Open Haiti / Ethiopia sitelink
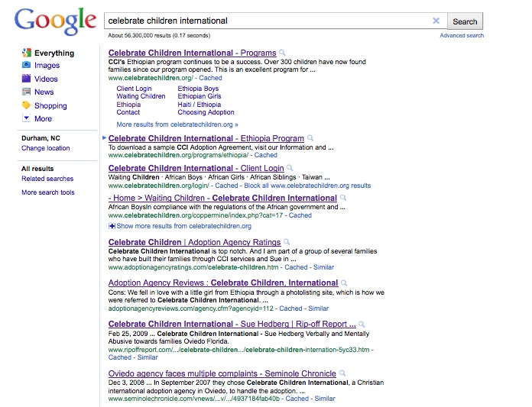This screenshot has width=532, height=407. [199, 105]
